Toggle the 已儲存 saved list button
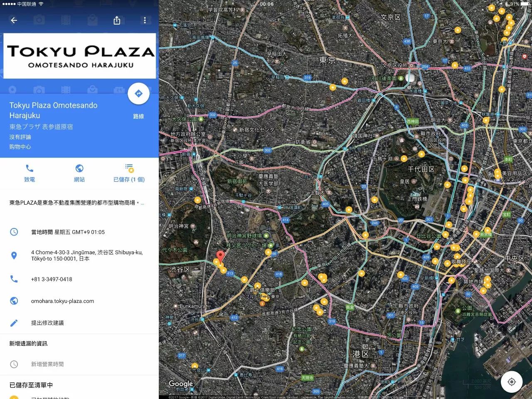The image size is (532, 399). tap(129, 169)
